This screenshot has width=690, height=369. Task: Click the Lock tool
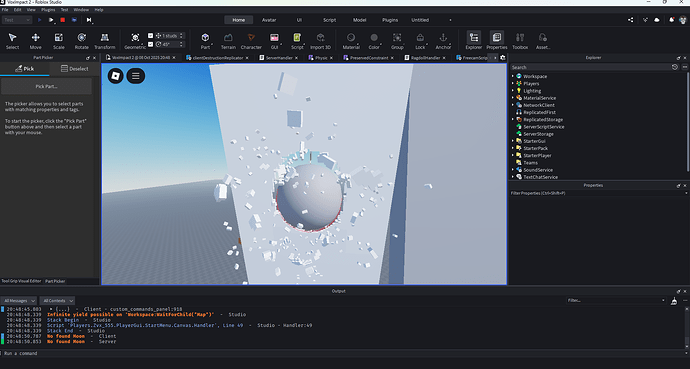[420, 41]
